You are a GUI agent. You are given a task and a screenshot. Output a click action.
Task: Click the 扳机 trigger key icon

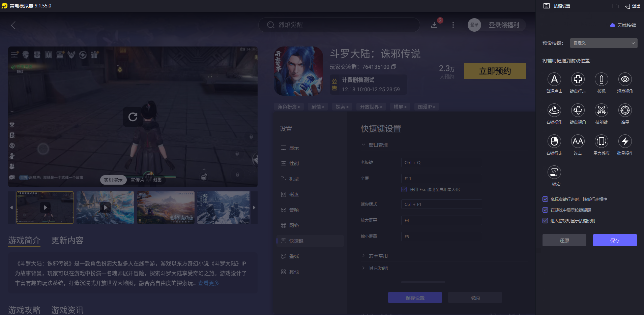pos(601,79)
